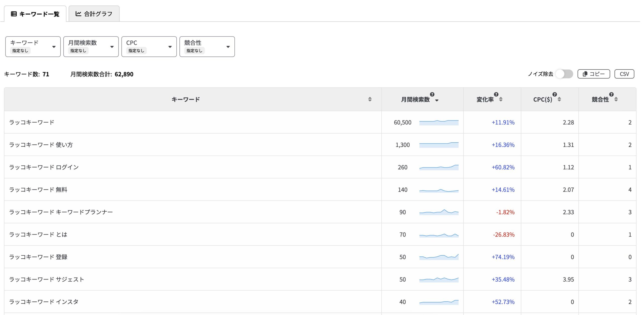Click the コピー button
Viewport: 644px width, 315px height.
[594, 74]
